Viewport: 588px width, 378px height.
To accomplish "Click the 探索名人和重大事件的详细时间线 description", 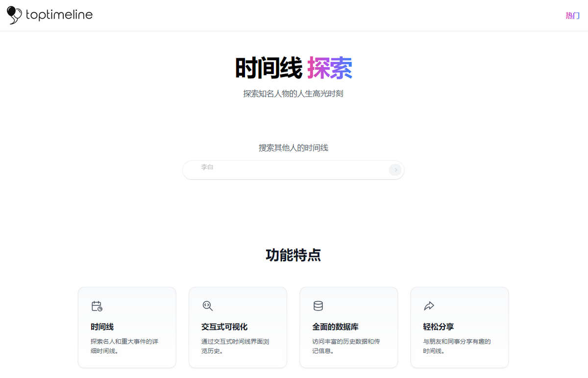I will [x=124, y=346].
